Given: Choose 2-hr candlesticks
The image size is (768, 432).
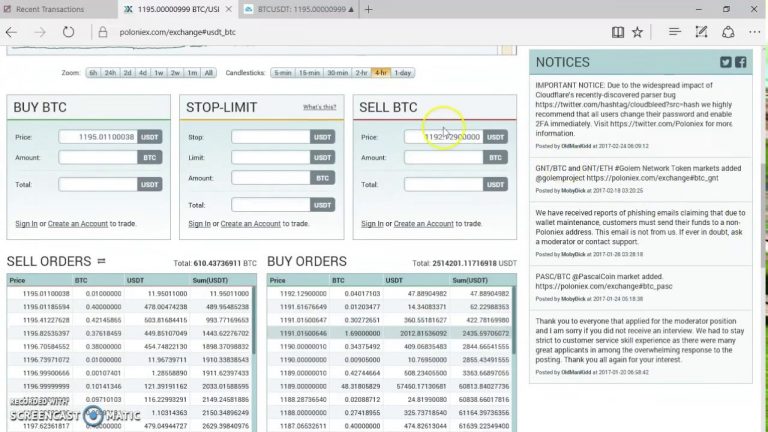Looking at the screenshot, I should click(361, 72).
